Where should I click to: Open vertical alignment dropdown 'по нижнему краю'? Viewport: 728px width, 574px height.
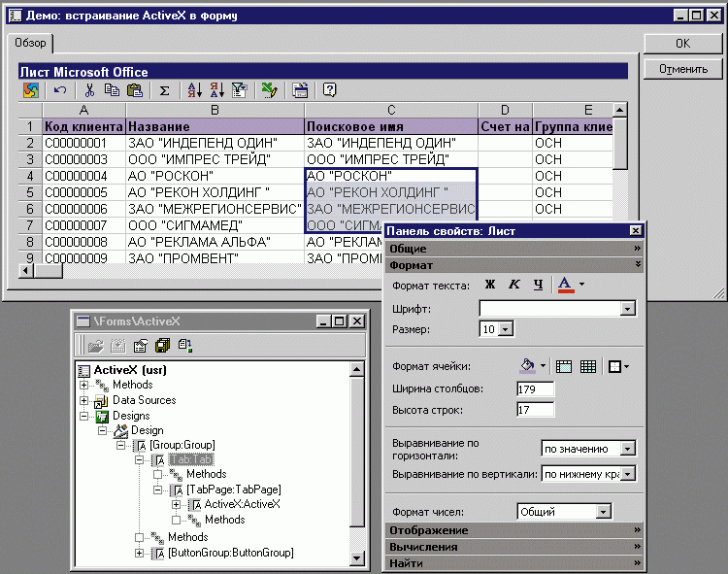pos(628,474)
